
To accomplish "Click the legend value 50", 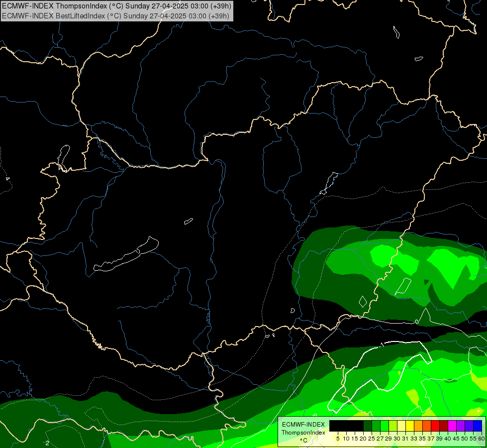I will click(x=465, y=439).
